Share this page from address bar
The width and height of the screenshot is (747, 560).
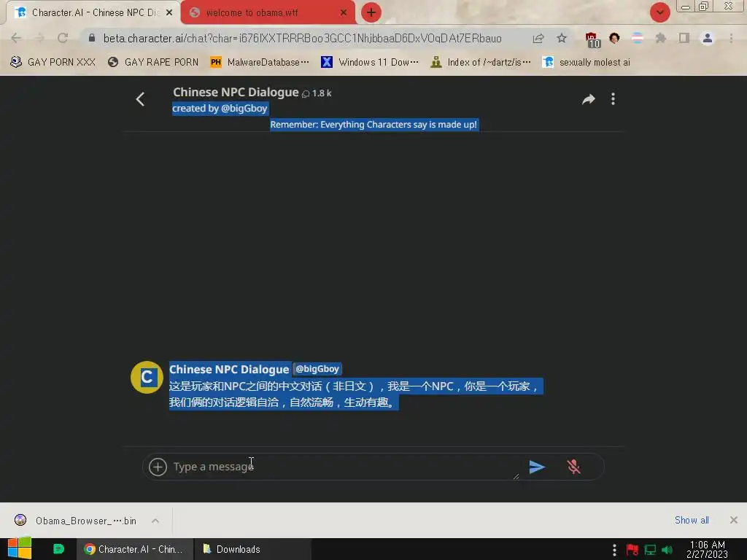pyautogui.click(x=538, y=38)
